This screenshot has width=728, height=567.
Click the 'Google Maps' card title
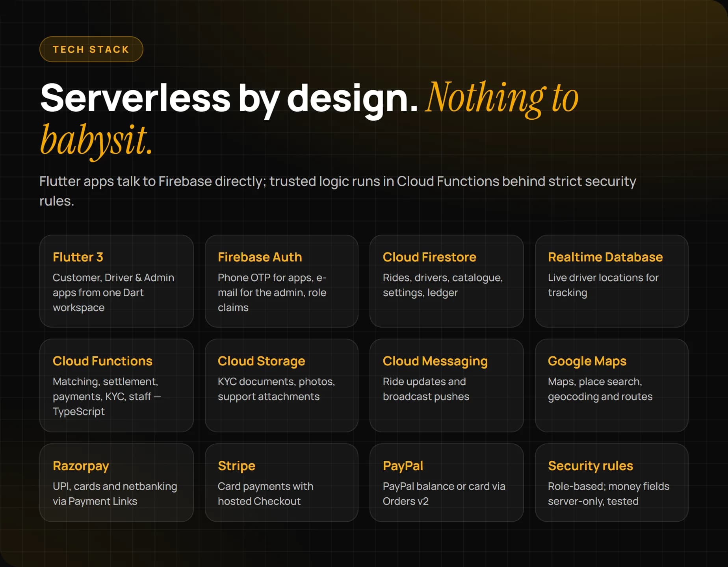point(587,361)
